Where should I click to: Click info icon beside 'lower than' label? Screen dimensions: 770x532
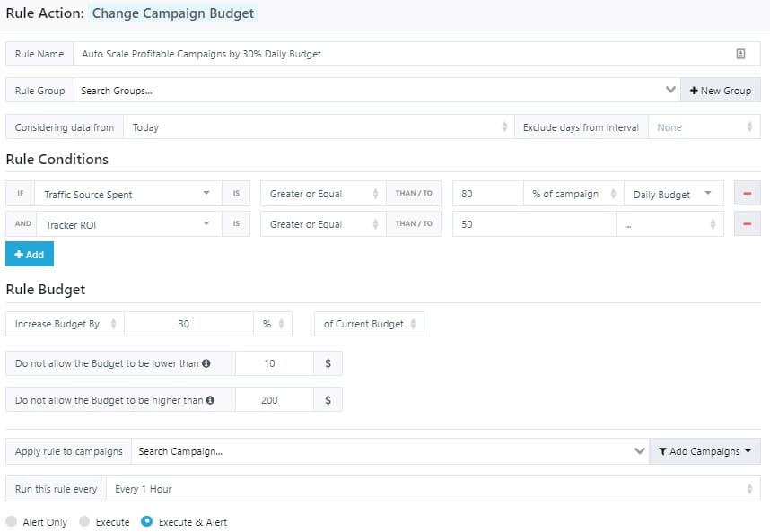pos(206,363)
